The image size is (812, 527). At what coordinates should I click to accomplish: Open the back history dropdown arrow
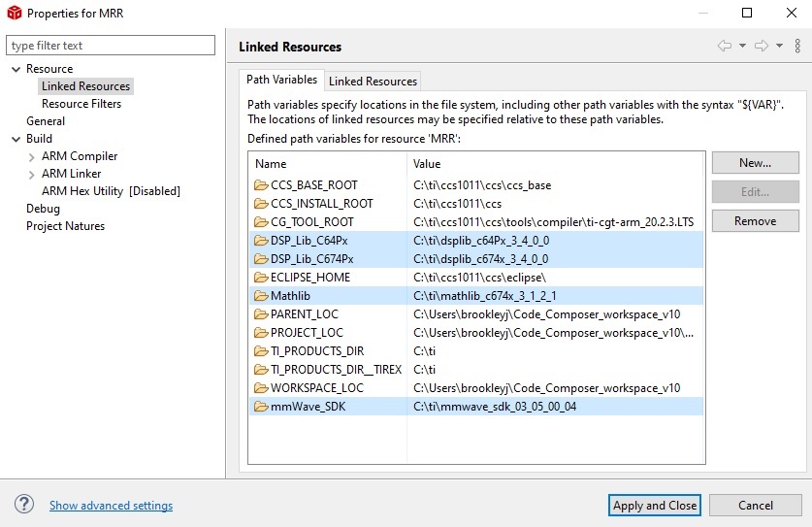click(x=742, y=47)
